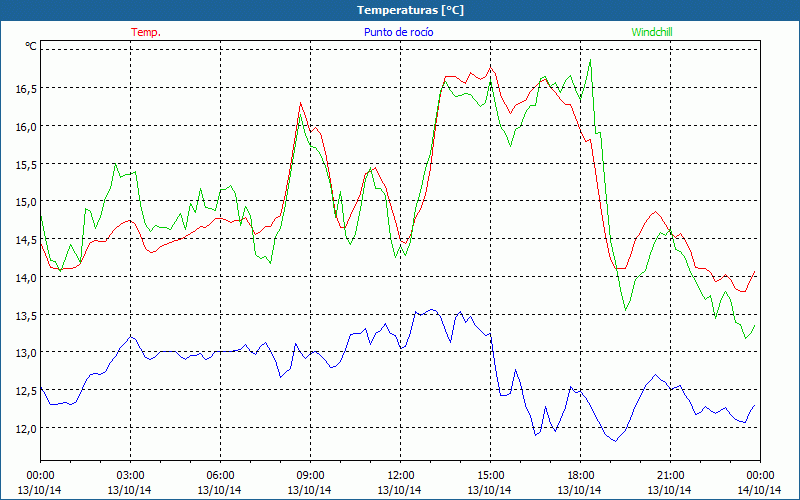Screen dimensions: 800x500
Task: Click the 03:00 time axis label
Action: (130, 476)
